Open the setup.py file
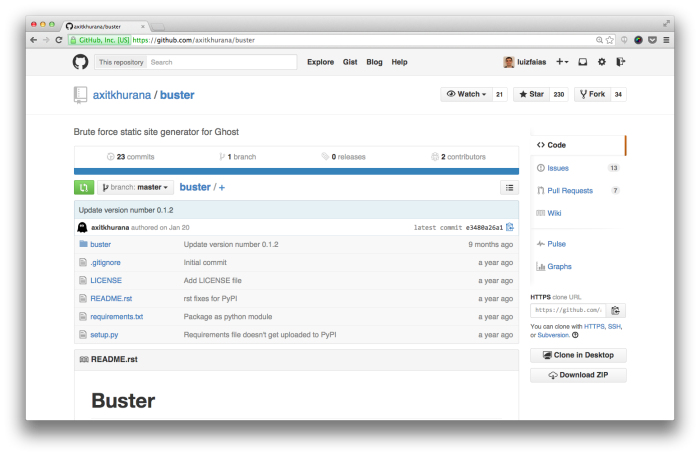The width and height of the screenshot is (700, 456). tap(104, 335)
